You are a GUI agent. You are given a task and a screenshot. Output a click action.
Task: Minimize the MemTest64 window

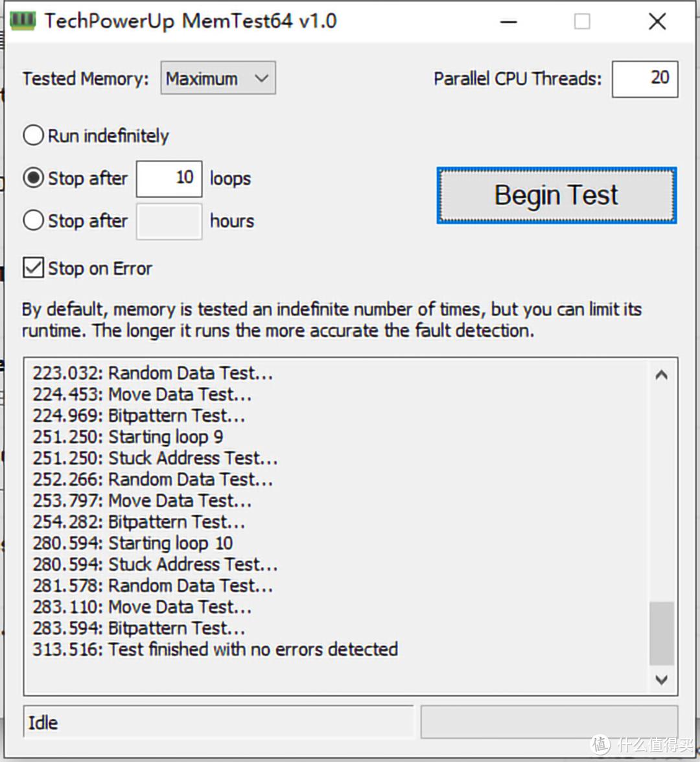(x=509, y=21)
